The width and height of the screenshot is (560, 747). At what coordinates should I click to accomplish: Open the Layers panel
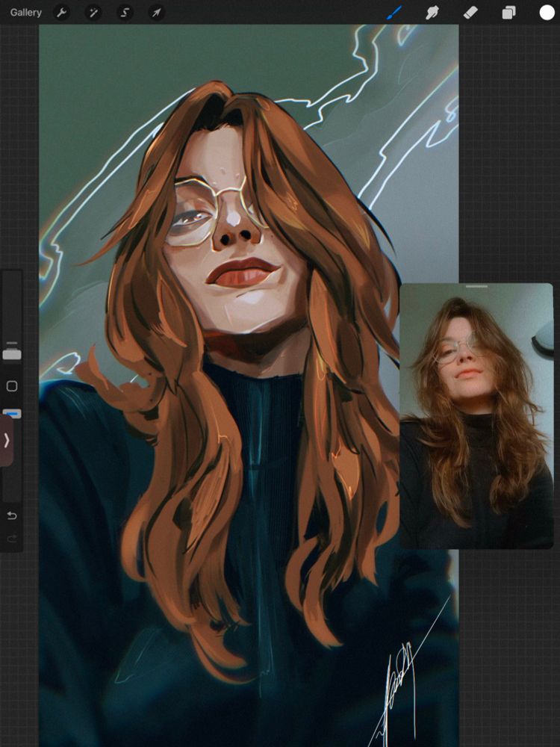point(508,13)
